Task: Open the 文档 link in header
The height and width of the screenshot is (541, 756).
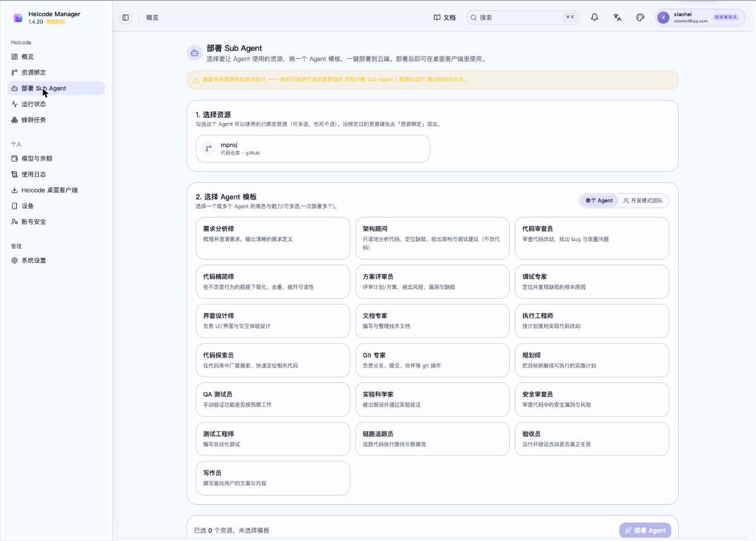Action: point(444,17)
